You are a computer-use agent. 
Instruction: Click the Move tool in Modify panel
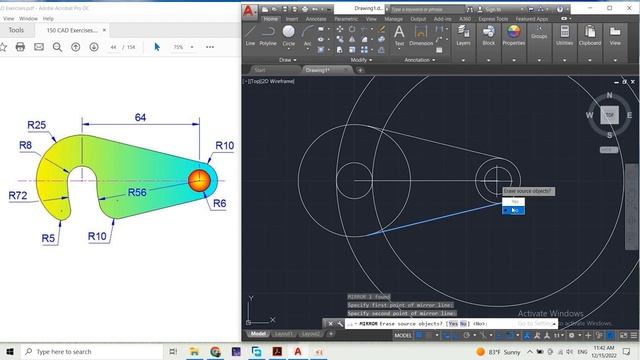340,29
